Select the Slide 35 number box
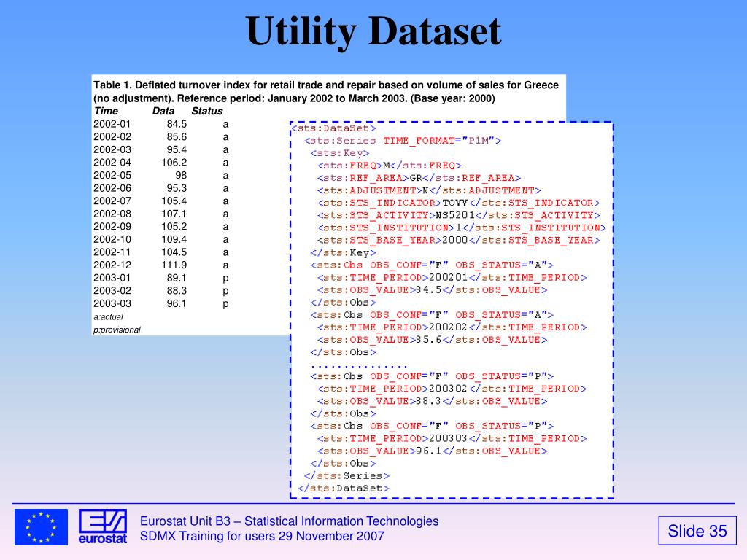Image resolution: width=747 pixels, height=560 pixels. tap(697, 531)
